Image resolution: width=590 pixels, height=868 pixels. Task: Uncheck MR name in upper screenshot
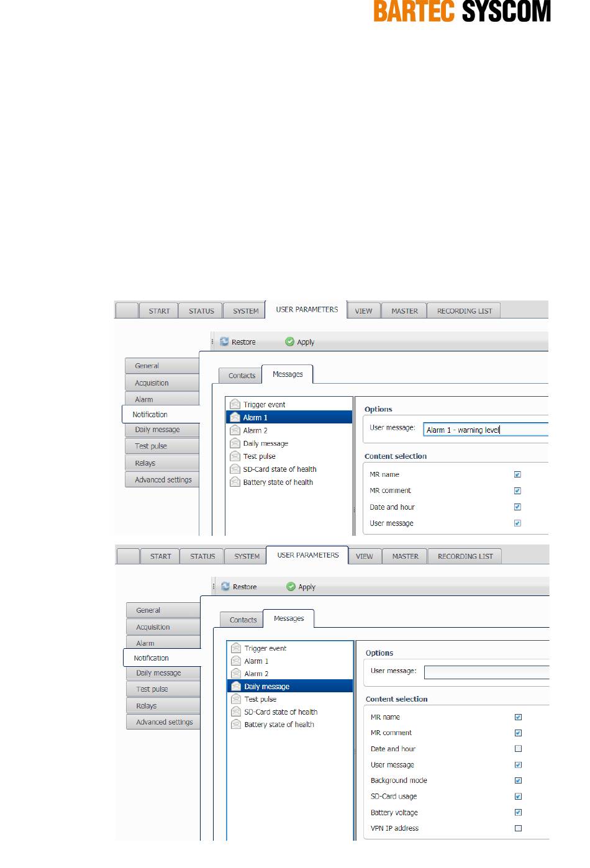517,474
